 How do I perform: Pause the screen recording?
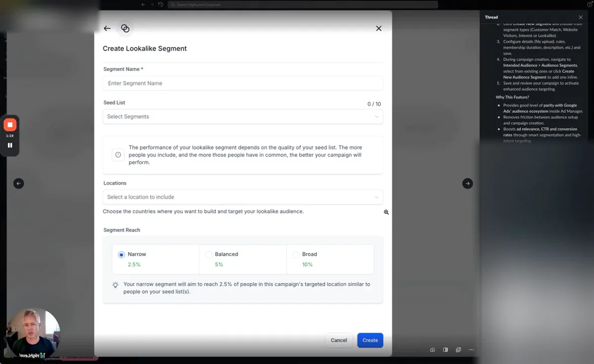(10, 145)
